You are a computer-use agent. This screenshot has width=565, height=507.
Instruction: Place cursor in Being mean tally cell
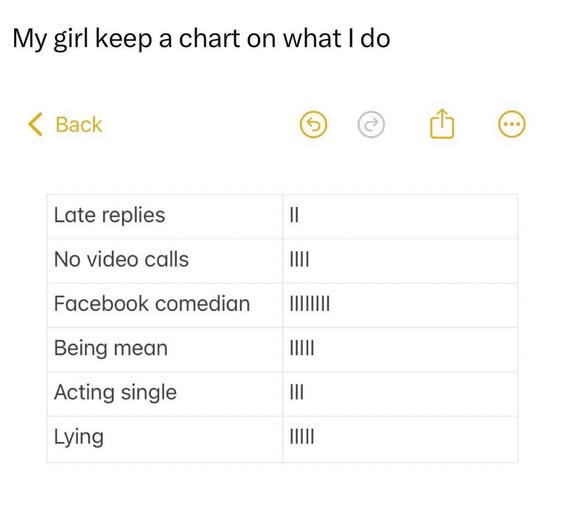(x=400, y=349)
